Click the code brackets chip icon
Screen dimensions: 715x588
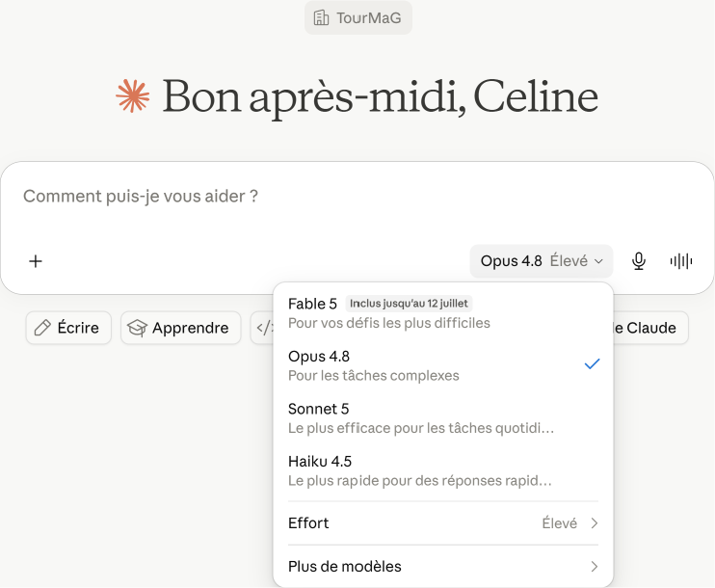click(x=264, y=328)
